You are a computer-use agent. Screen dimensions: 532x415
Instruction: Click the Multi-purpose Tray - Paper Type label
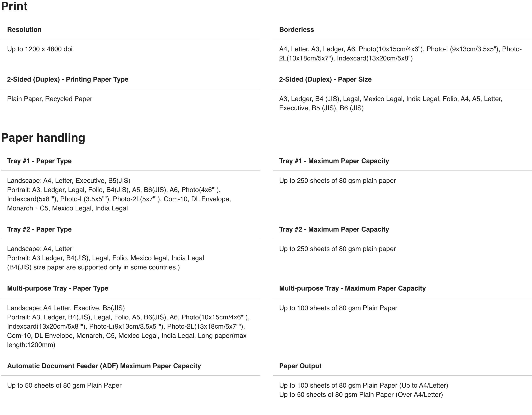58,288
